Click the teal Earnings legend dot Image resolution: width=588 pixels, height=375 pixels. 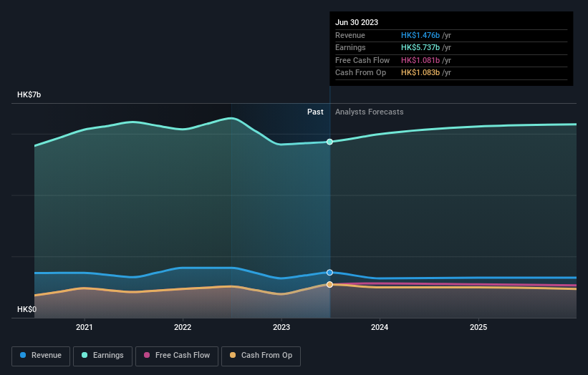click(x=85, y=355)
